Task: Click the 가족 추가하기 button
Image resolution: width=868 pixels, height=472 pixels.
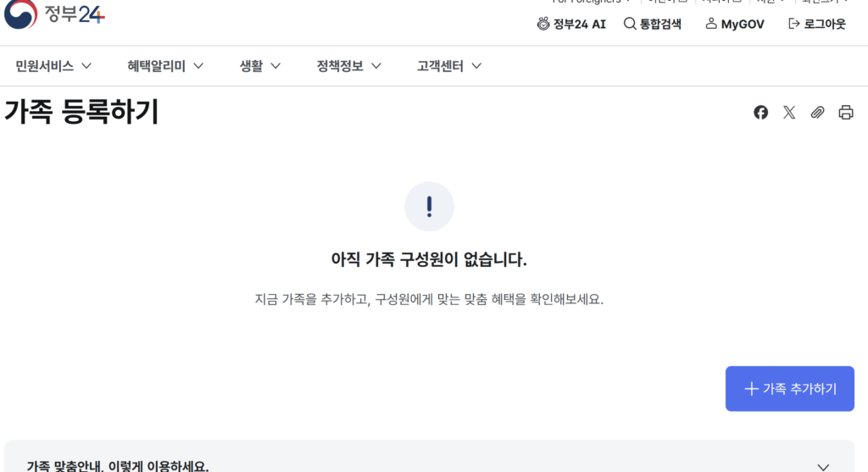Action: tap(789, 388)
